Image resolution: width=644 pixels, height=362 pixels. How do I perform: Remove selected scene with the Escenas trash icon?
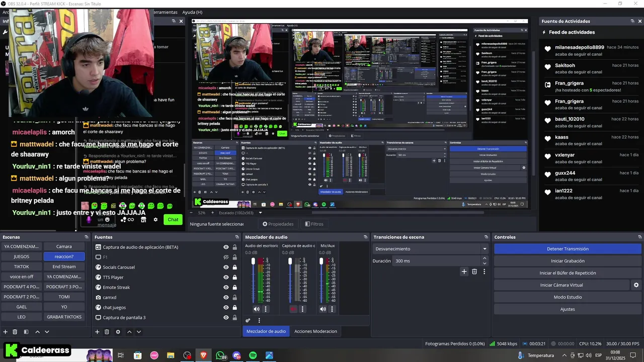coord(15,332)
